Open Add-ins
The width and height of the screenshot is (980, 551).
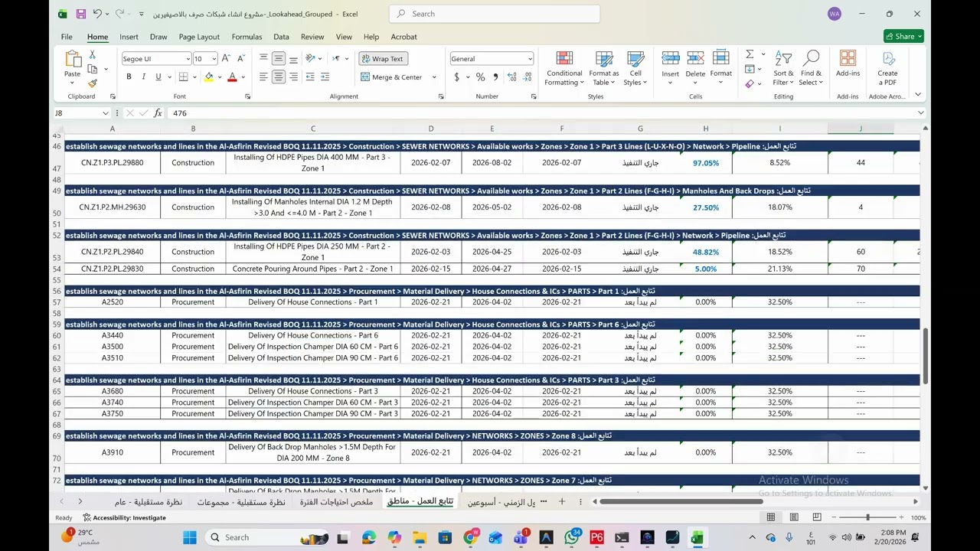tap(848, 64)
